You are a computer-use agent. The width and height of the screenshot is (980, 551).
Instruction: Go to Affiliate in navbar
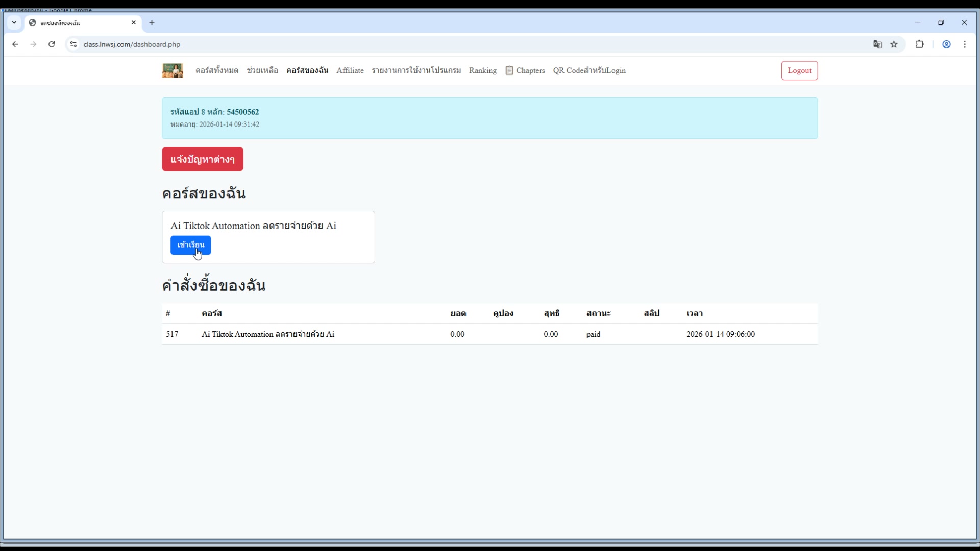(350, 70)
